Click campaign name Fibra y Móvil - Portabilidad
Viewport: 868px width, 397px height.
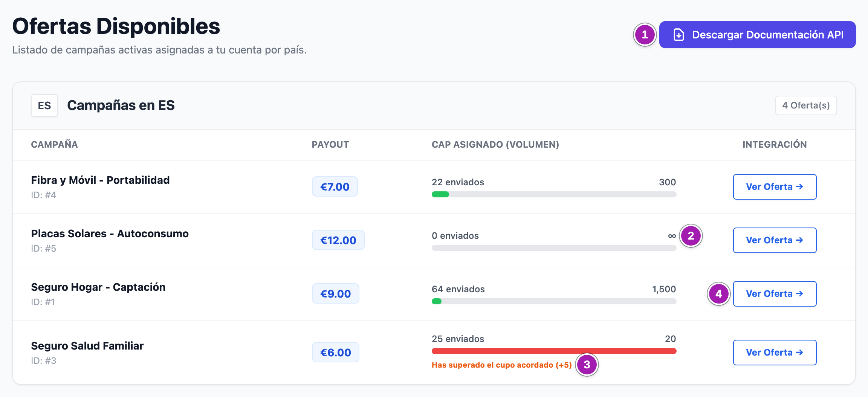(x=100, y=180)
